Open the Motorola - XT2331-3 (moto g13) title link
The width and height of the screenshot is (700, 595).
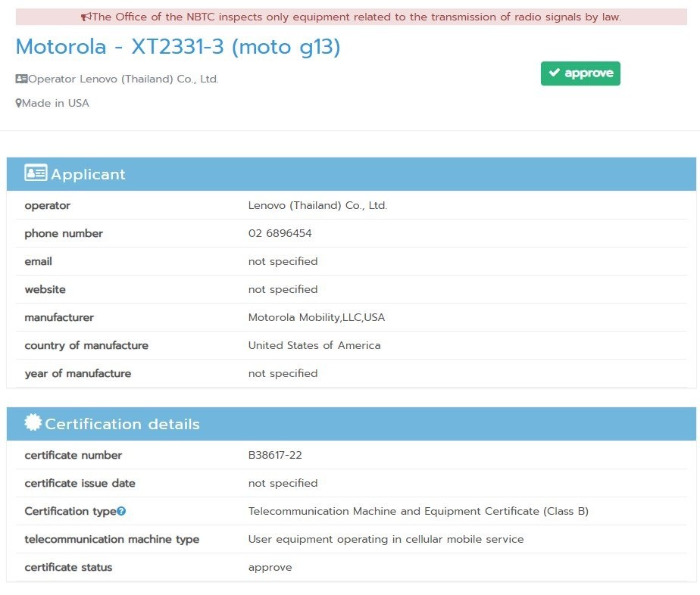[x=178, y=47]
